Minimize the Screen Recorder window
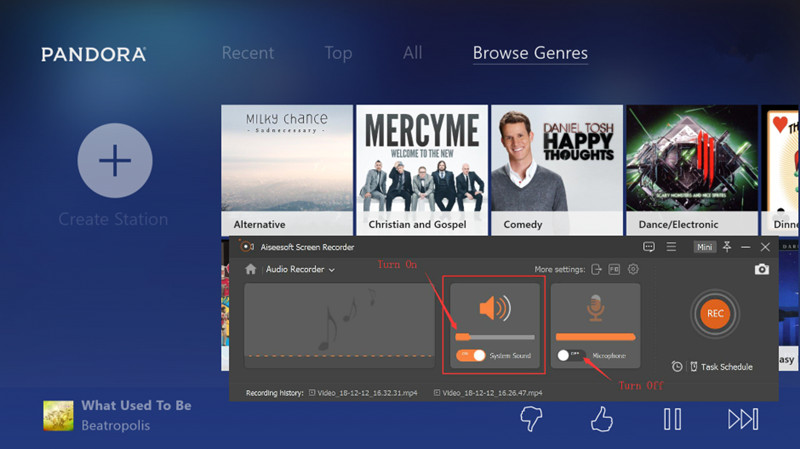800x449 pixels. tap(746, 247)
